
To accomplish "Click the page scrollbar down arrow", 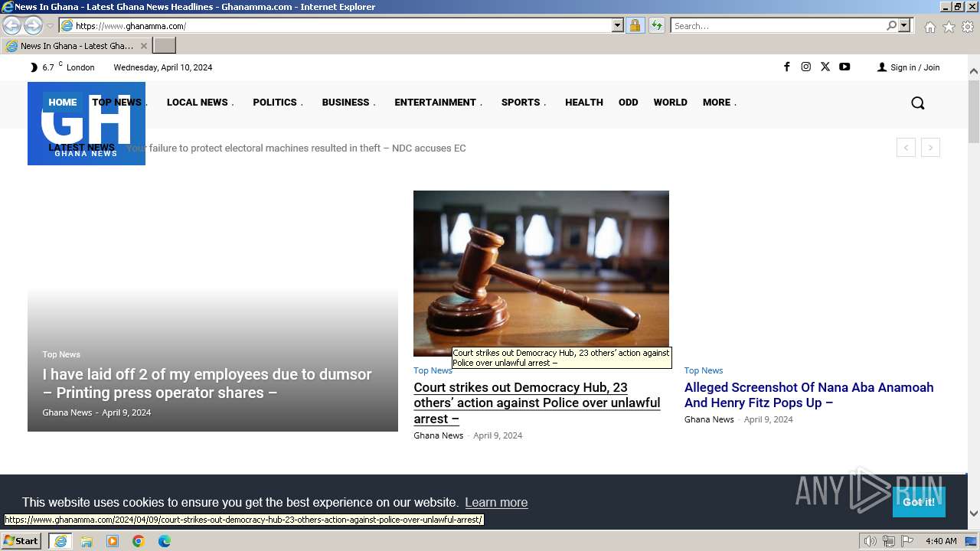I will [x=974, y=514].
